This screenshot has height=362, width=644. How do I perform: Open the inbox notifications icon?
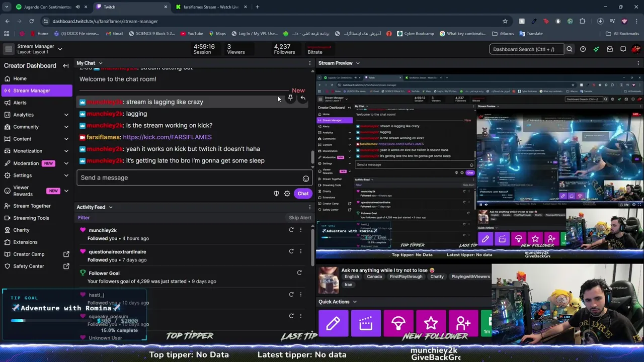tap(610, 49)
